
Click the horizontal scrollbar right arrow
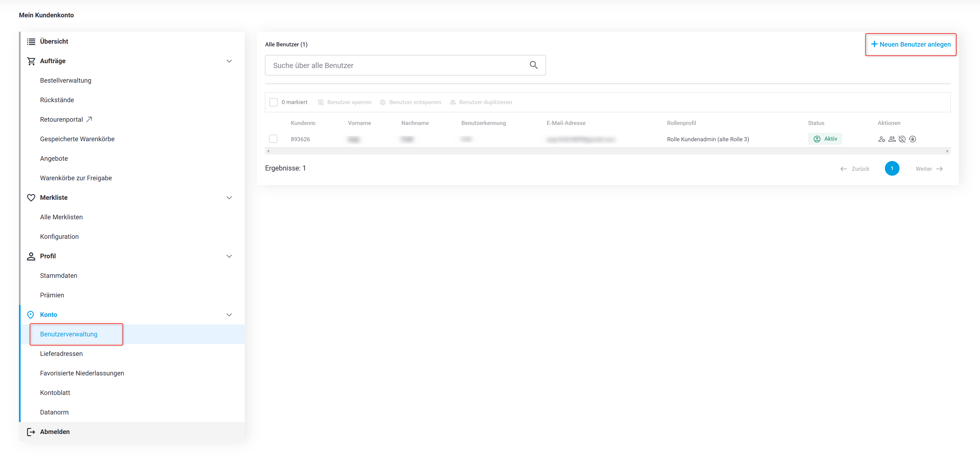tap(947, 151)
